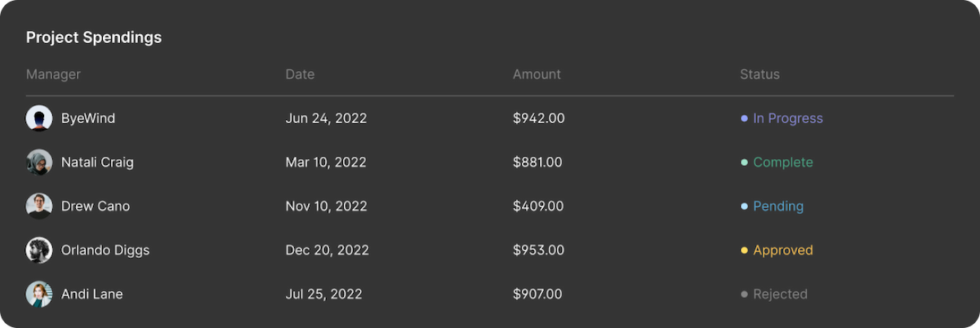Open Andi Lane's avatar thumbnail
This screenshot has width=980, height=328.
click(39, 295)
